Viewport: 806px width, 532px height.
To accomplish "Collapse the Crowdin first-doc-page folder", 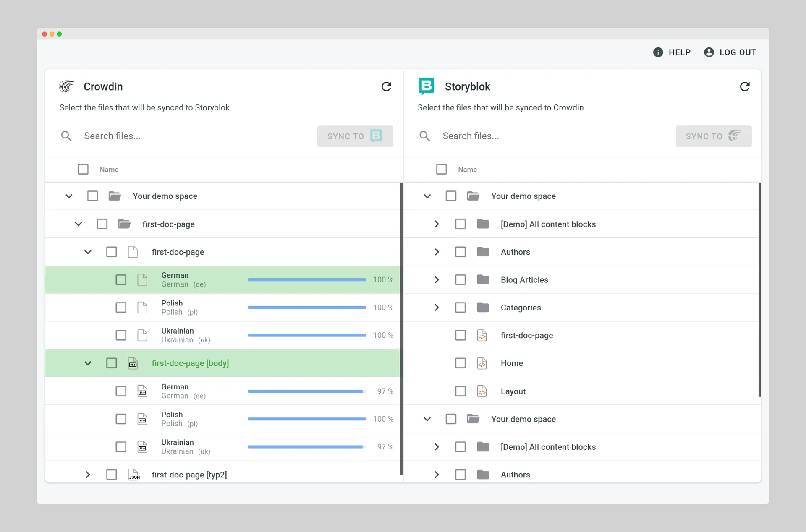I will [79, 224].
